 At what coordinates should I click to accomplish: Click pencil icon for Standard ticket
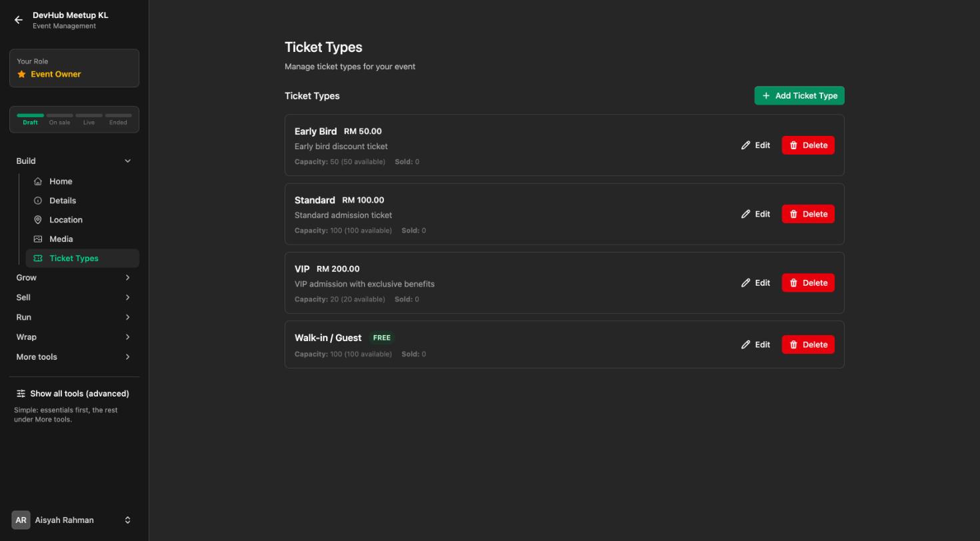746,214
